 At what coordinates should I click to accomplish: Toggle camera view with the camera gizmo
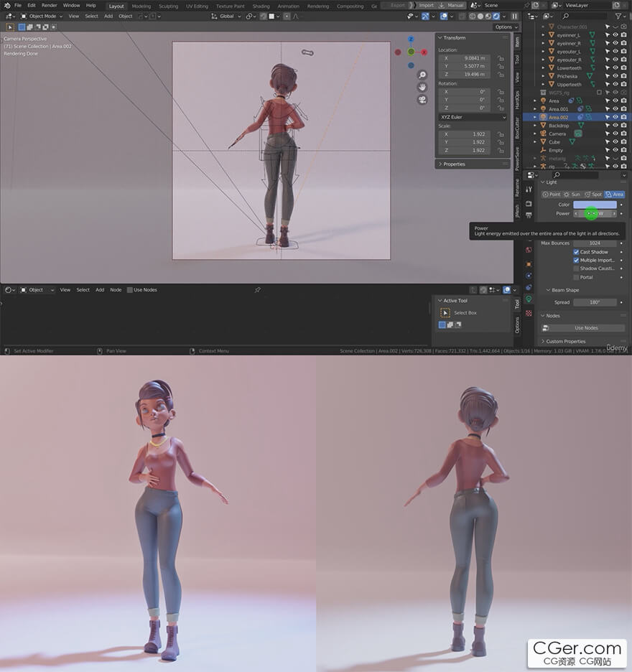tap(422, 99)
